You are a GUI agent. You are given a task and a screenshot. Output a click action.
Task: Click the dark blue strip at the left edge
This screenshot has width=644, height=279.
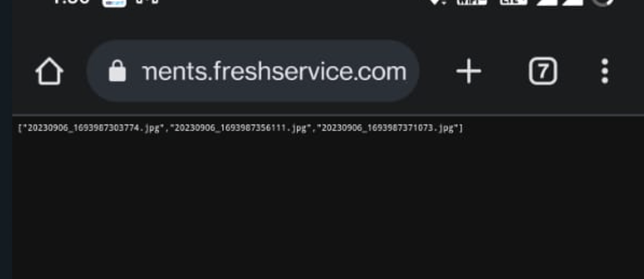pyautogui.click(x=6, y=139)
